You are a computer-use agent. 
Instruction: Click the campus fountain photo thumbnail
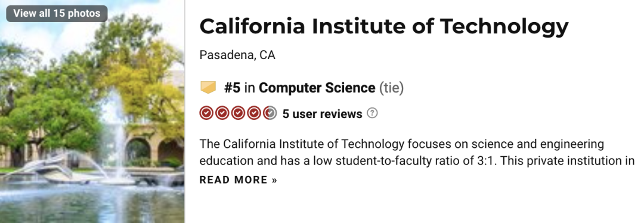[x=92, y=112]
